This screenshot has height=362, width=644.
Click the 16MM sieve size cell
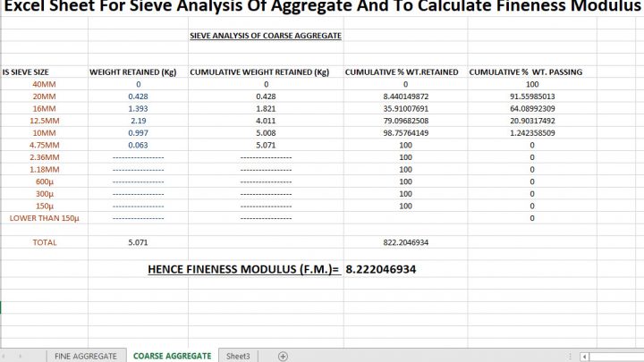coord(44,109)
